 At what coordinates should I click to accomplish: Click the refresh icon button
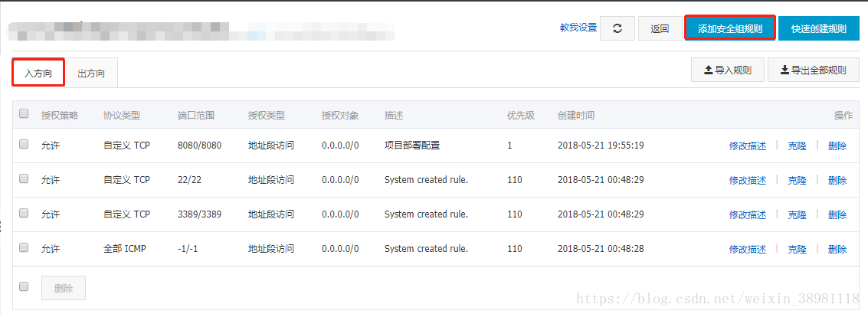tap(617, 29)
